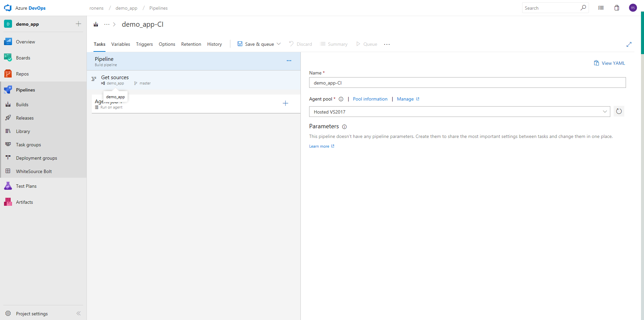Collapse the sidebar with the double chevron
Viewport: 644px width, 320px height.
pos(79,313)
